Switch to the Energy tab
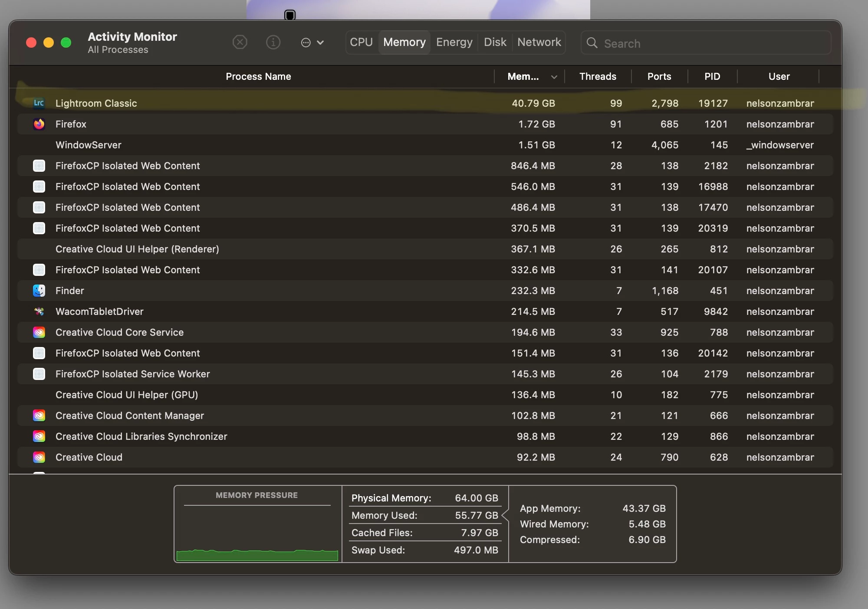Image resolution: width=868 pixels, height=609 pixels. coord(454,43)
